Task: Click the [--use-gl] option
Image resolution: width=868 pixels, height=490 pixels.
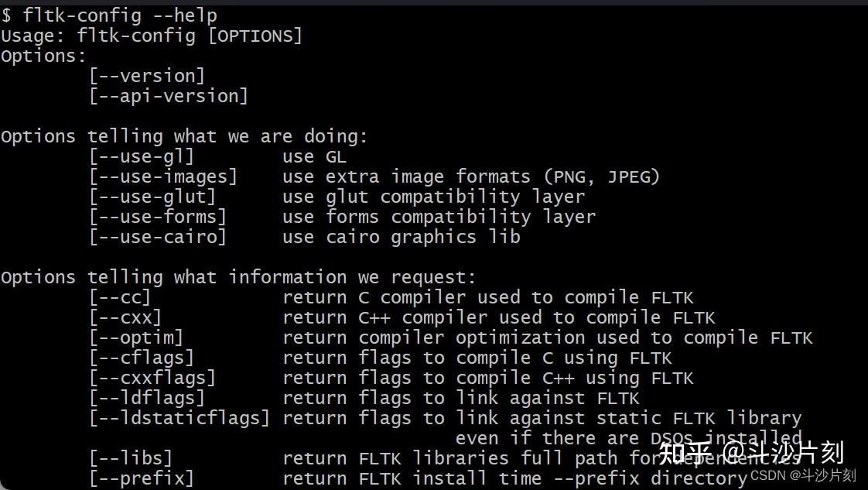Action: pyautogui.click(x=142, y=156)
